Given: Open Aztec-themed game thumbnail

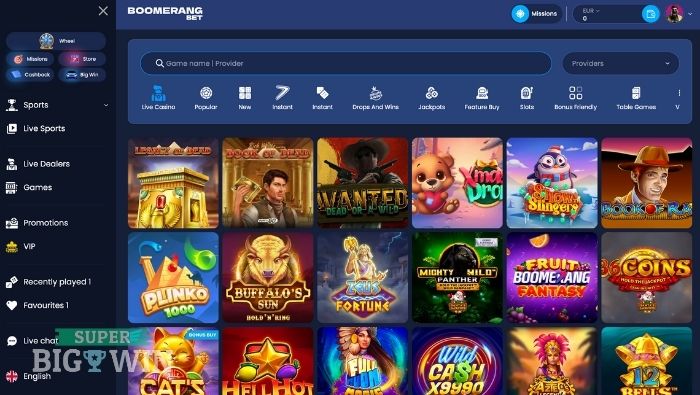Looking at the screenshot, I should coord(552,361).
